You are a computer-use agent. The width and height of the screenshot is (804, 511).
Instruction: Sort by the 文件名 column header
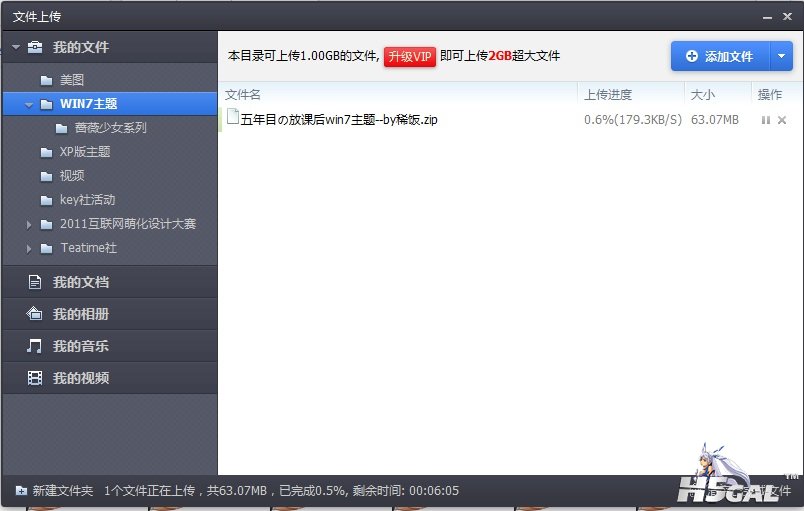coord(243,94)
